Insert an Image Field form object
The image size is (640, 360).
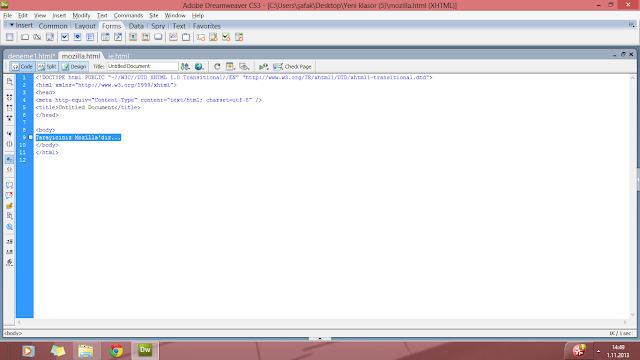pos(133,37)
